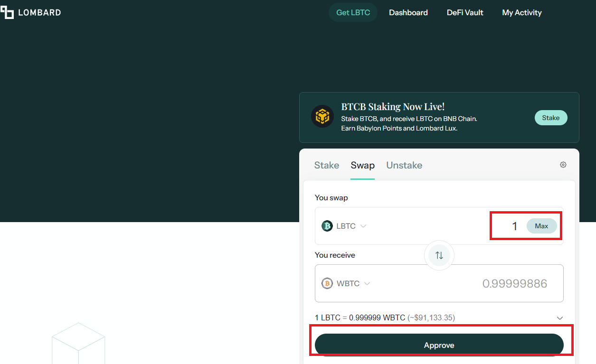Image resolution: width=596 pixels, height=364 pixels.
Task: Click the receive amount 0.99999886
Action: coord(515,284)
